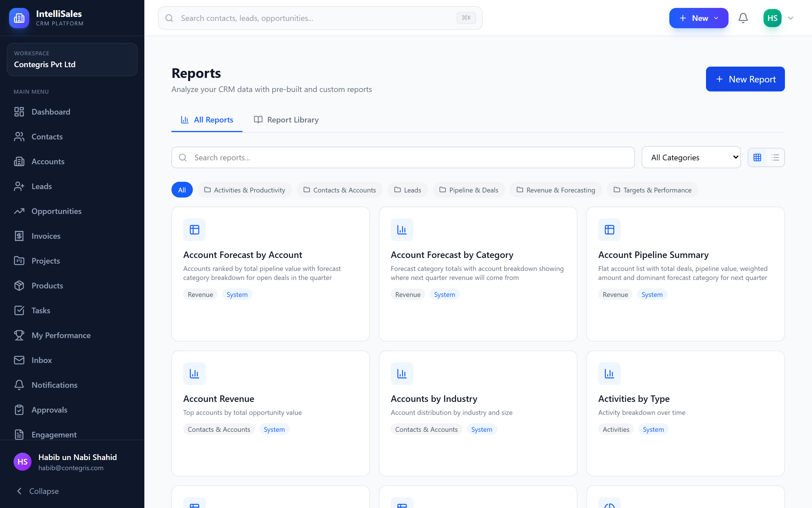Open Tasks from the sidebar
This screenshot has width=812, height=508.
[72, 310]
